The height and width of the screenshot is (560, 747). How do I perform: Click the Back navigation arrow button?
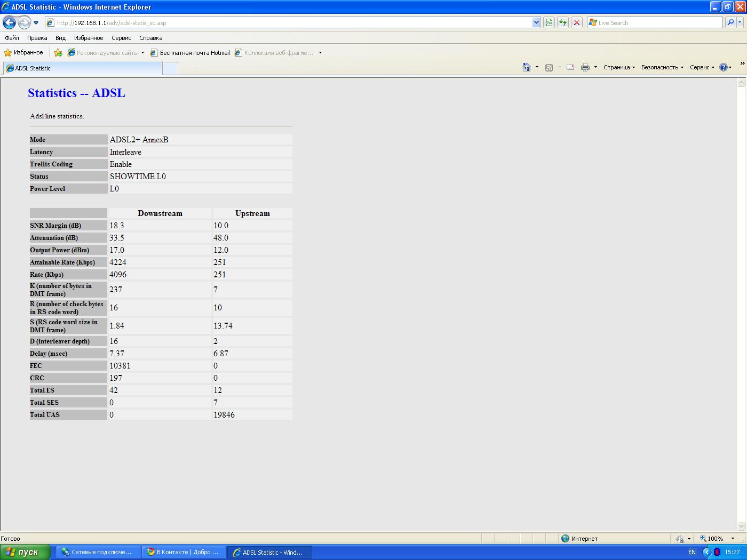tap(9, 22)
